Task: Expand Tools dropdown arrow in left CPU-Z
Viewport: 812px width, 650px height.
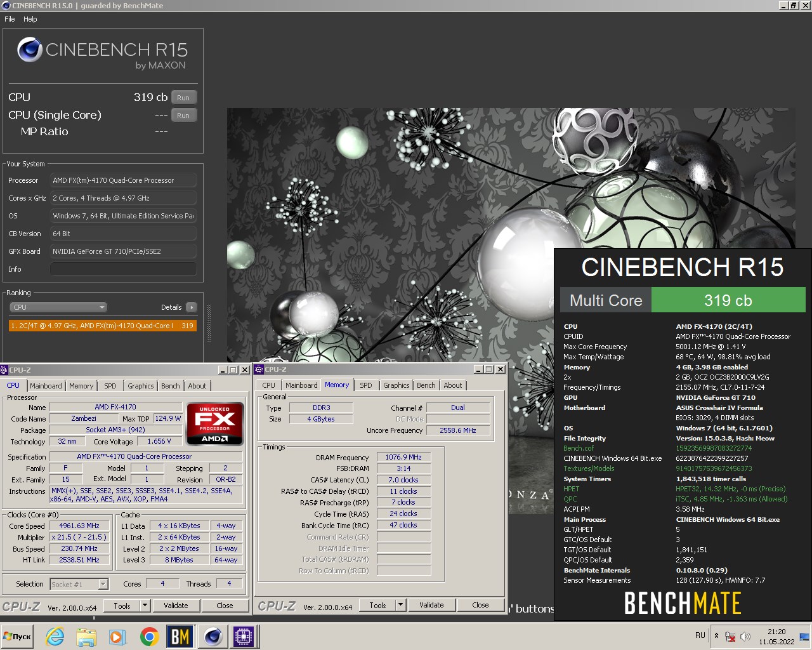Action: point(145,606)
